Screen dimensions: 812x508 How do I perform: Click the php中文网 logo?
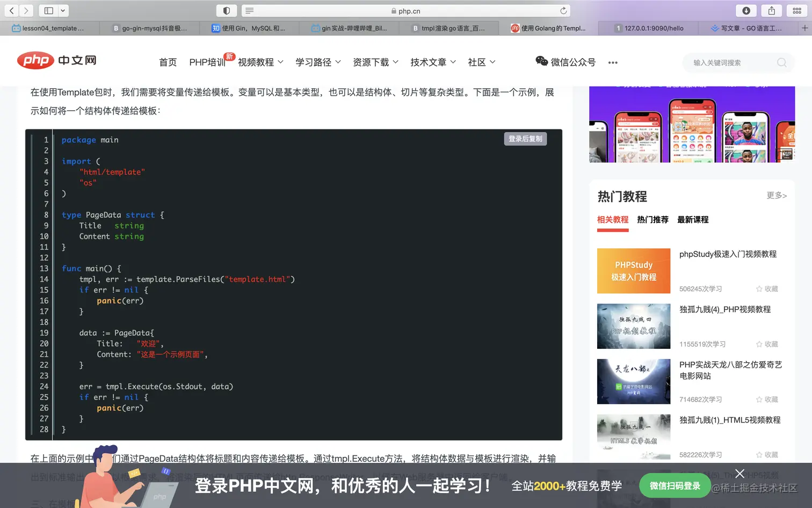coord(56,61)
